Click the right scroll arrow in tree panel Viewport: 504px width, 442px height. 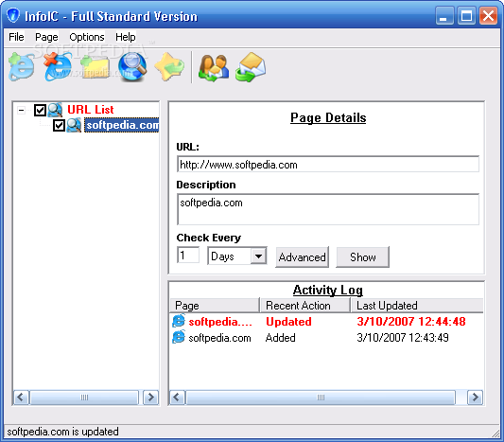coord(150,398)
